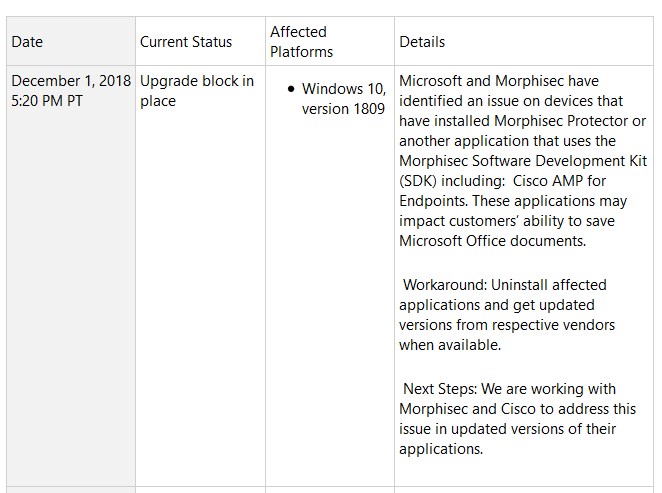Click the Date column header
This screenshot has height=493, width=662.
click(x=27, y=42)
